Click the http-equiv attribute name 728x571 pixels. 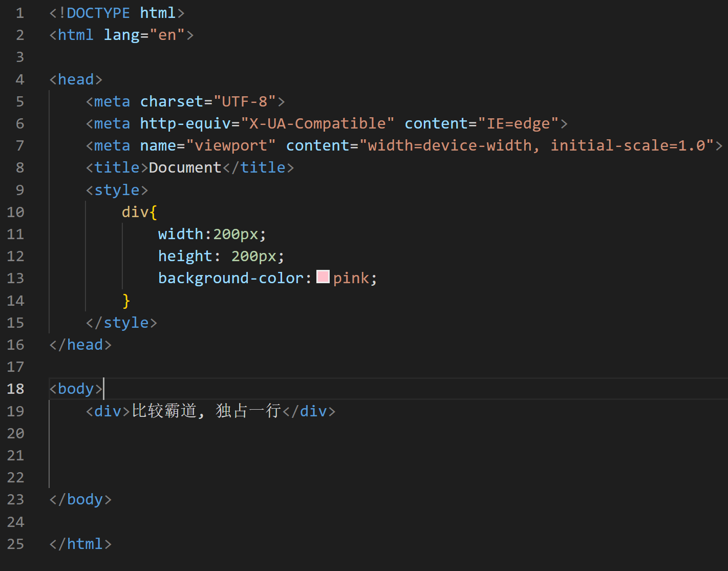(185, 123)
